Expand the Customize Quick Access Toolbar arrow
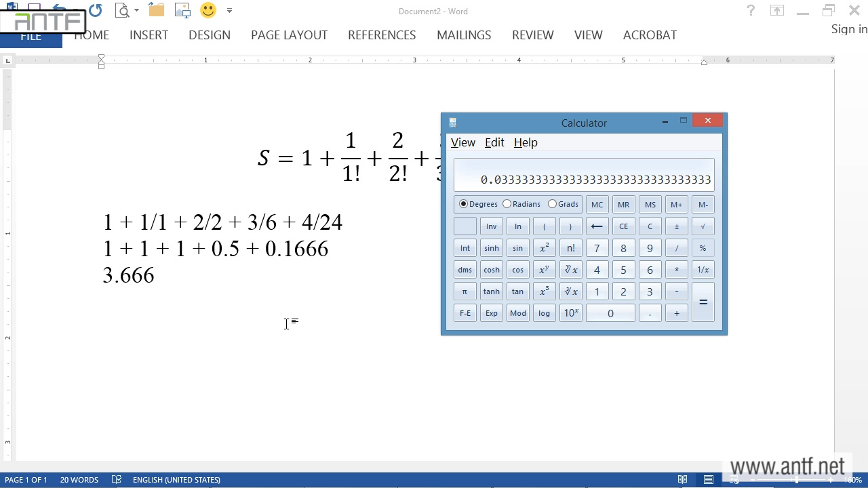This screenshot has height=488, width=868. (229, 11)
